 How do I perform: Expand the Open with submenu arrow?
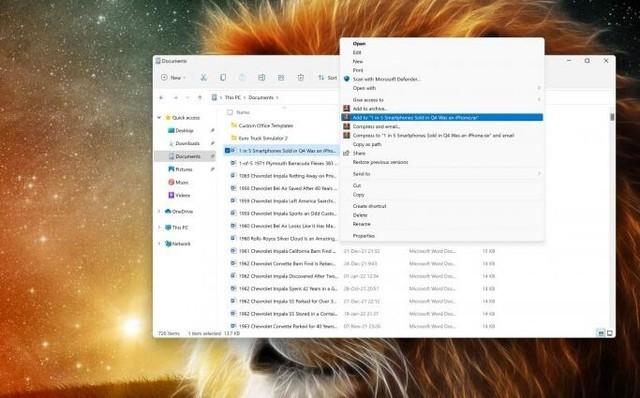click(539, 88)
